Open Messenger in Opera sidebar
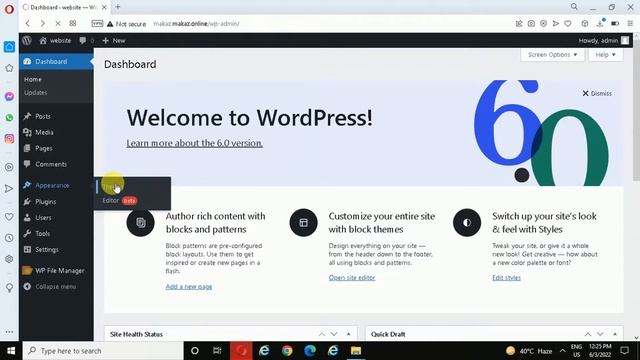The width and height of the screenshot is (640, 360). click(x=9, y=96)
